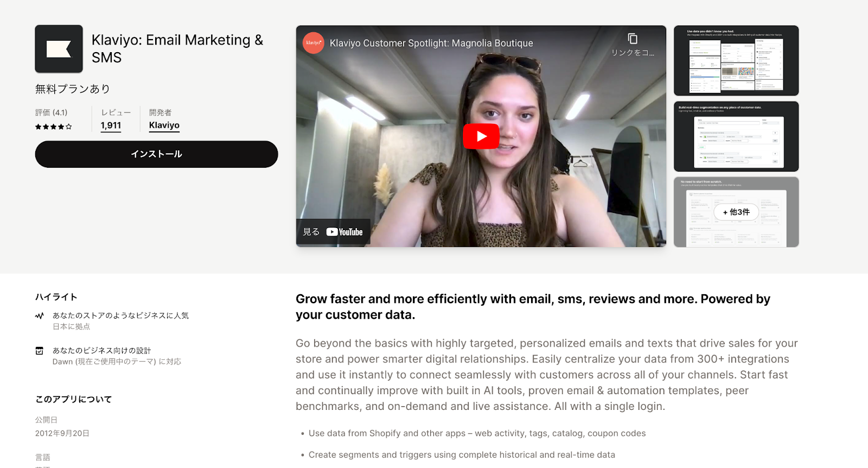Copy the video link icon
This screenshot has height=468, width=868.
(633, 39)
